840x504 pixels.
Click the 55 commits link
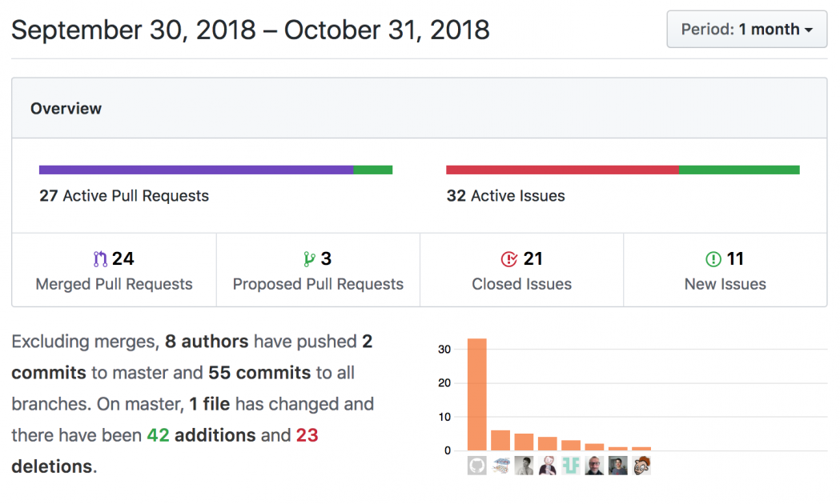click(259, 373)
